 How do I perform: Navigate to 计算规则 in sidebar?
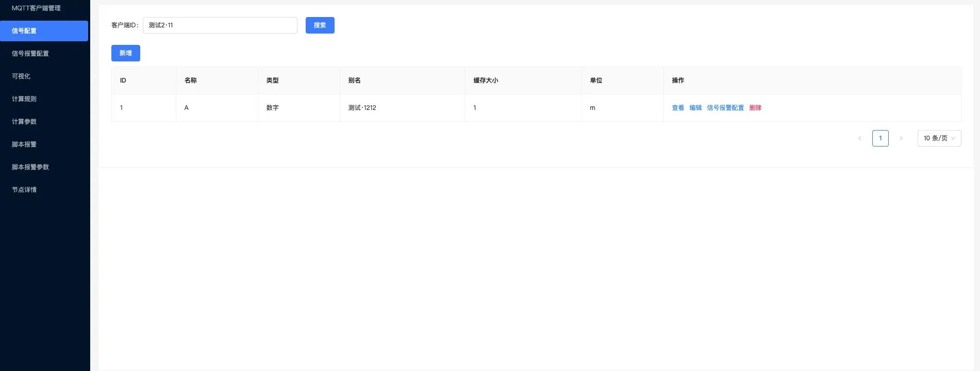tap(24, 99)
